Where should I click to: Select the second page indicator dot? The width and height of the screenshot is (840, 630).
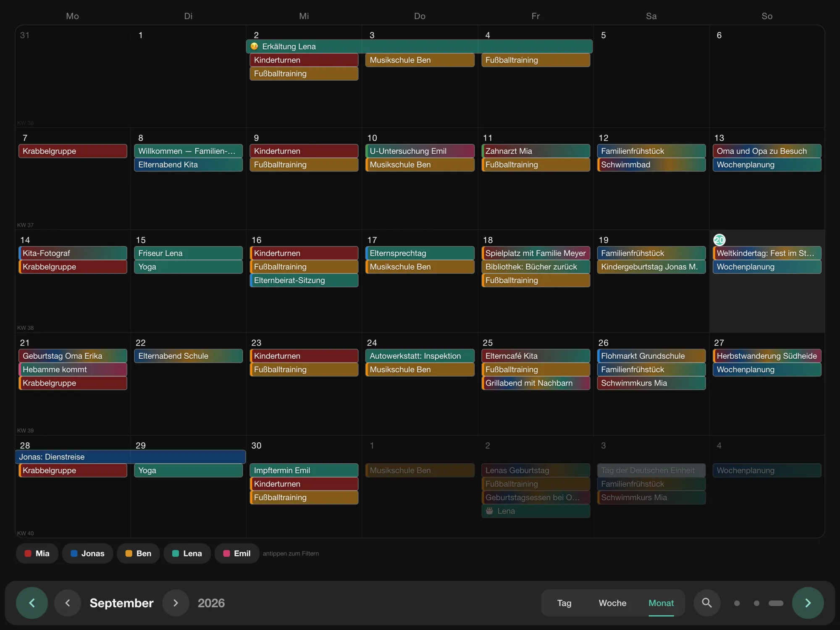pos(756,603)
